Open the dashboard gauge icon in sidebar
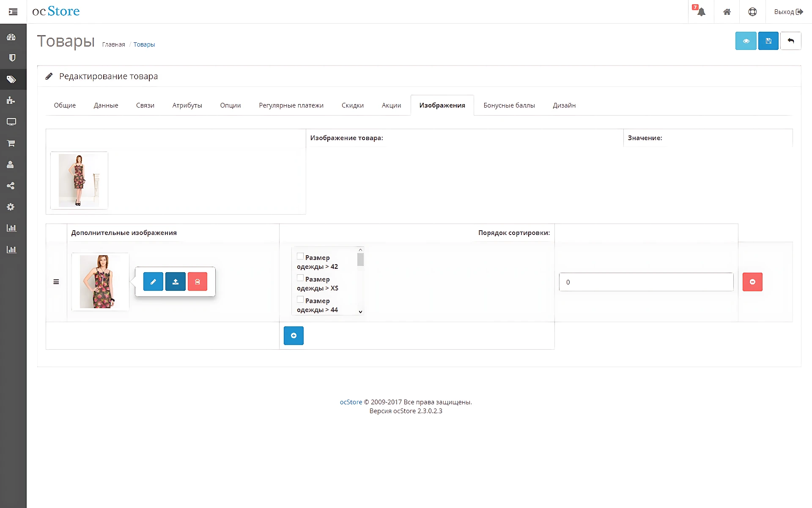Screen dimensions: 812x508 coord(11,37)
